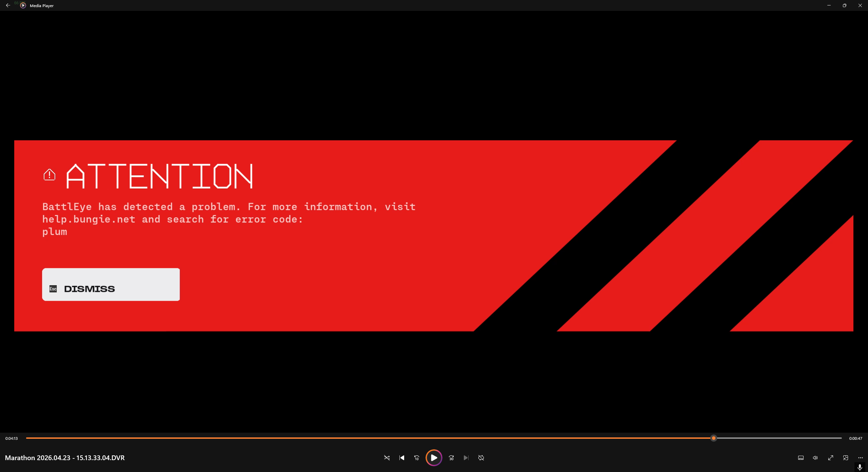The image size is (868, 472).
Task: Enter full screen mode
Action: click(x=831, y=458)
